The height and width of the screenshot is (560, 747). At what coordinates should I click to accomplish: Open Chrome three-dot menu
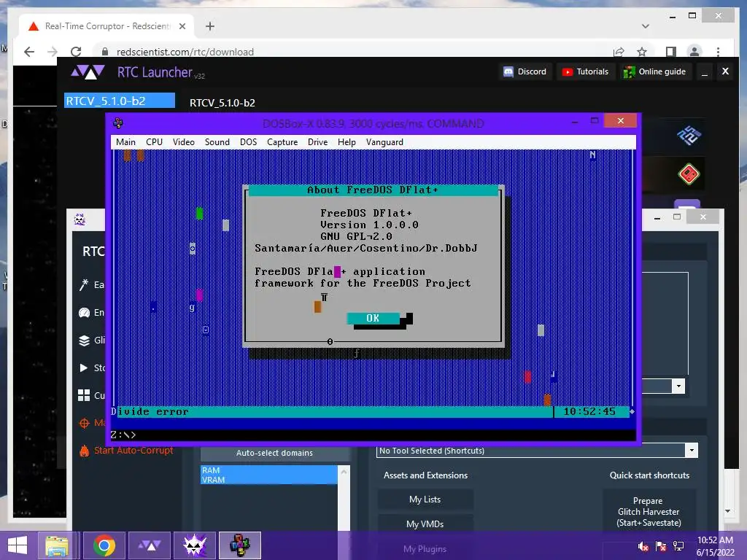point(718,52)
